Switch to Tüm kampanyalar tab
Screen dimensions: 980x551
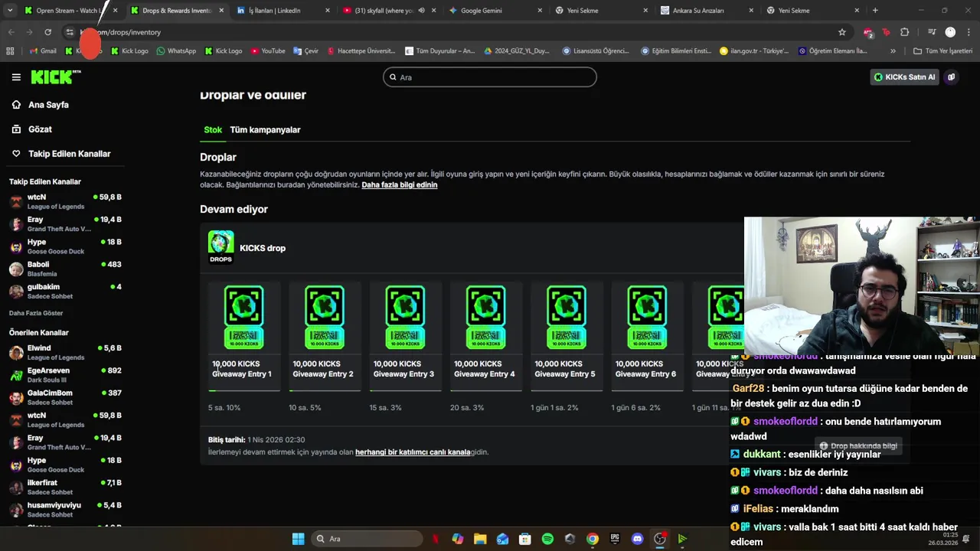point(265,130)
